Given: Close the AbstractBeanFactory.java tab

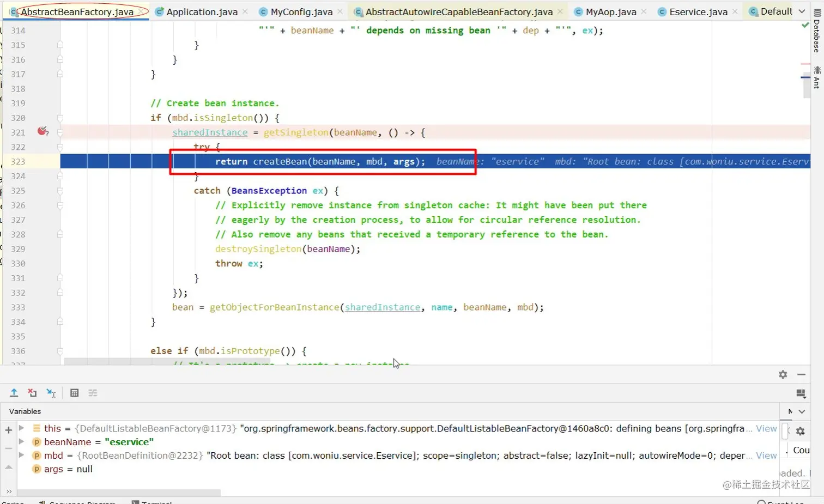Looking at the screenshot, I should pyautogui.click(x=141, y=11).
